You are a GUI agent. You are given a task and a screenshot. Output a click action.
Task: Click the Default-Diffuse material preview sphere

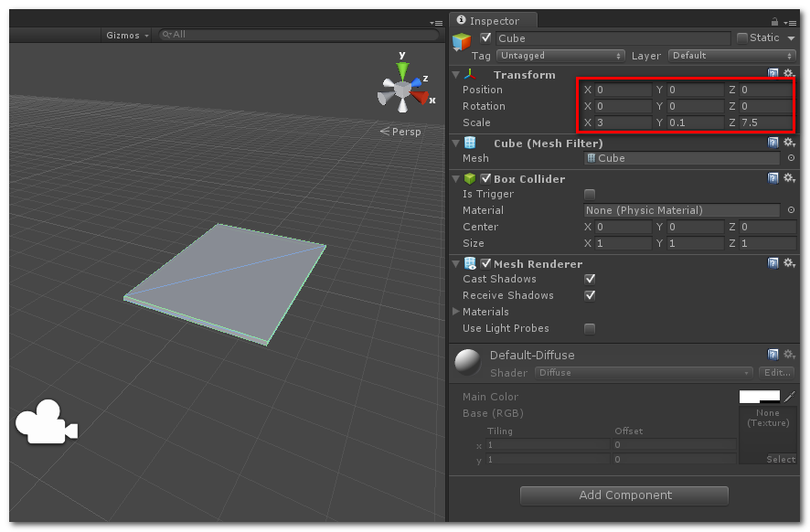pos(467,363)
